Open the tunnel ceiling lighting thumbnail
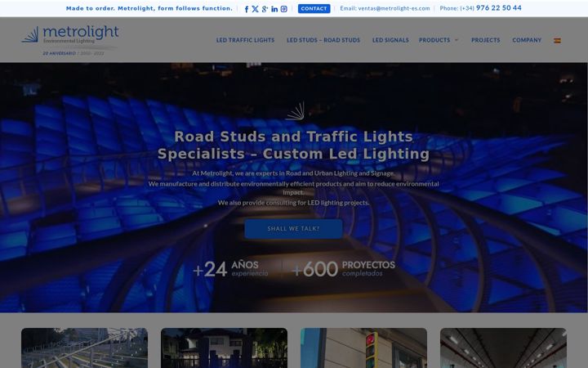 point(503,348)
